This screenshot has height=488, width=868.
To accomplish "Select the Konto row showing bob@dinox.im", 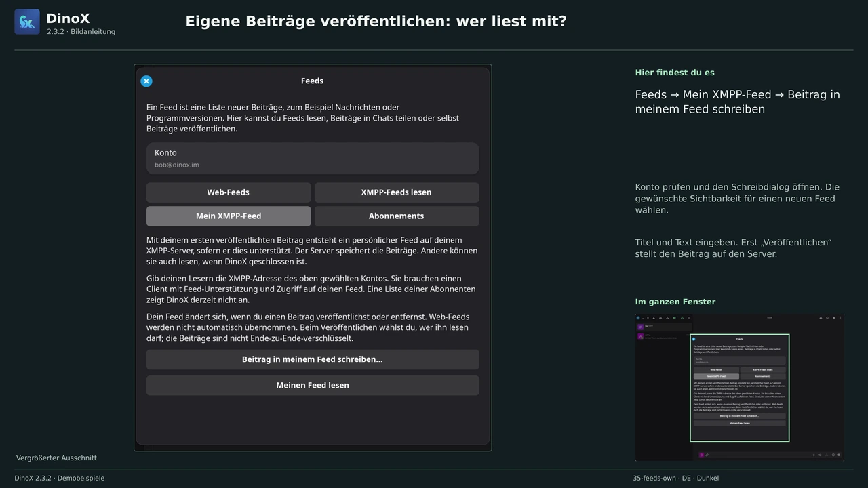I will tap(313, 159).
